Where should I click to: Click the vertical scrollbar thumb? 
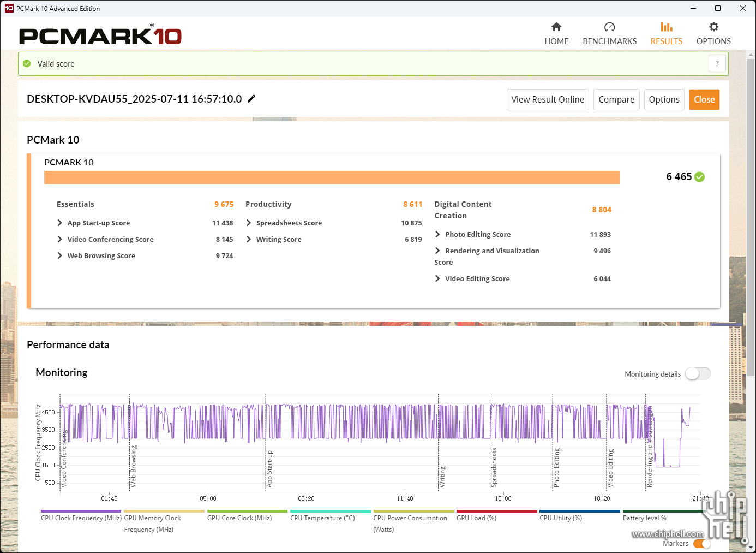tap(751, 217)
